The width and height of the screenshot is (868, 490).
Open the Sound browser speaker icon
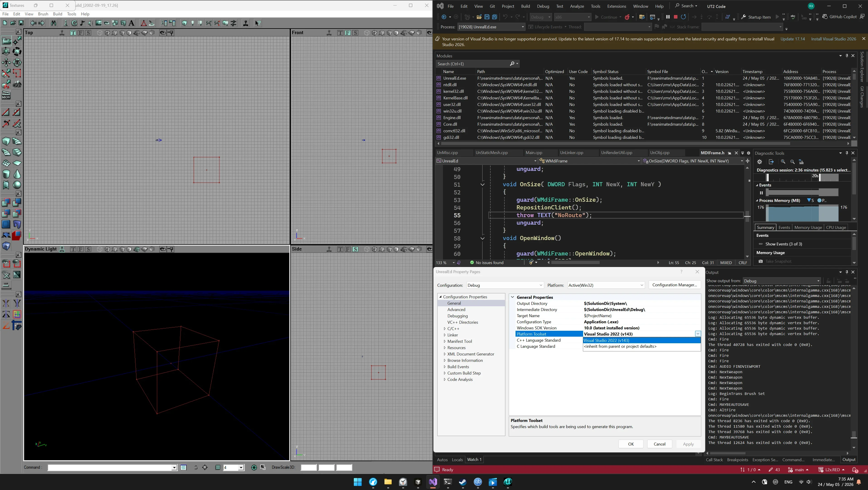click(x=91, y=23)
